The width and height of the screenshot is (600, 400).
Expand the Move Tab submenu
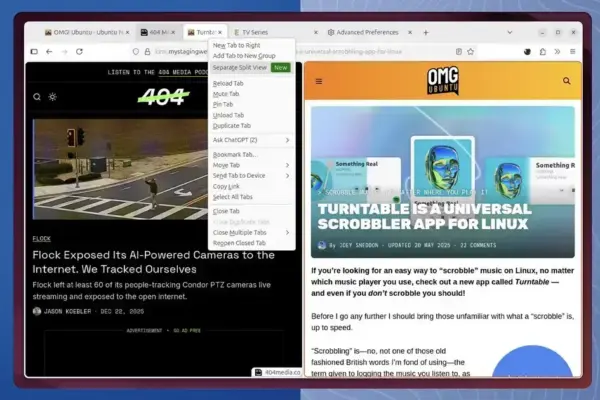pyautogui.click(x=251, y=165)
